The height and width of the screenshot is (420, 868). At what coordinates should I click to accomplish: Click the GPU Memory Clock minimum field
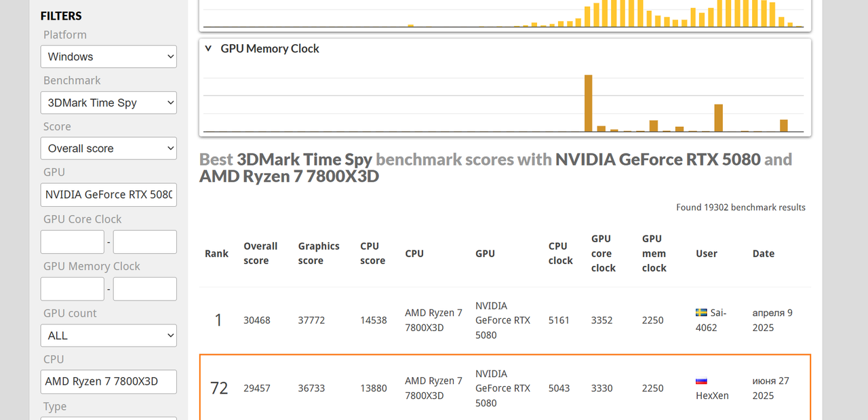click(x=73, y=288)
